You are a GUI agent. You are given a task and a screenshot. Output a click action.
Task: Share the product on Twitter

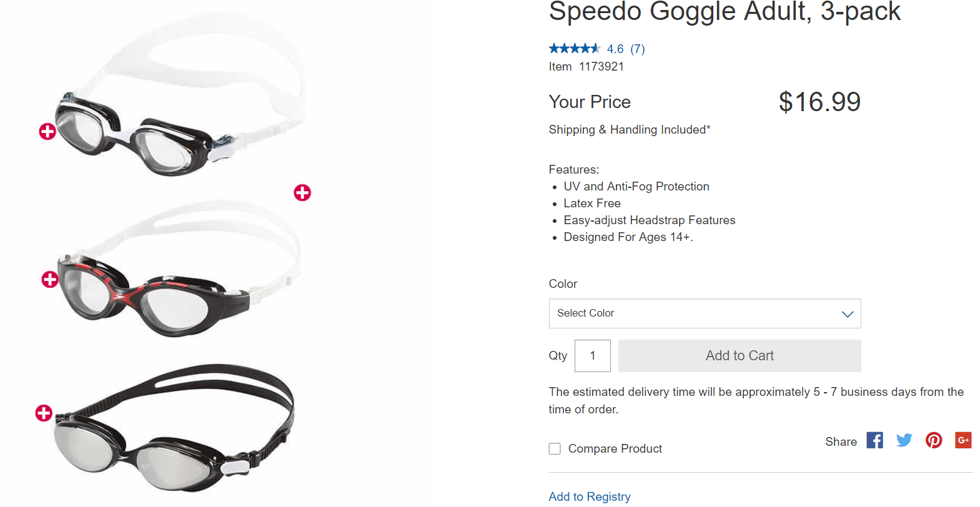[904, 441]
